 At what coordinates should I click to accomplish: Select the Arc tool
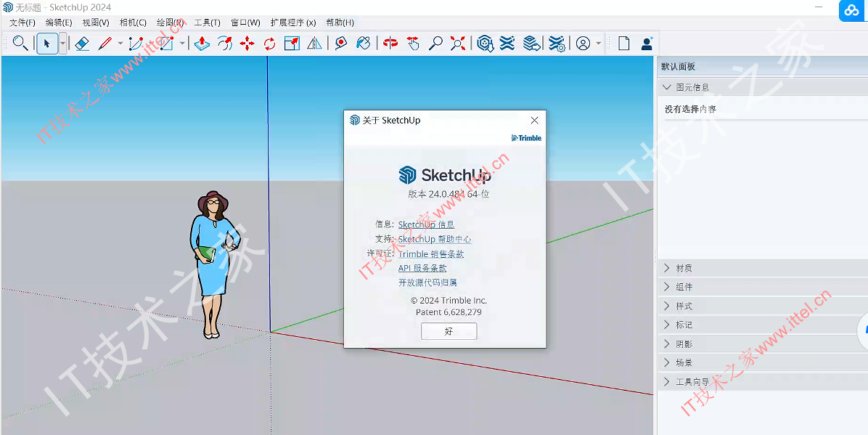[136, 44]
